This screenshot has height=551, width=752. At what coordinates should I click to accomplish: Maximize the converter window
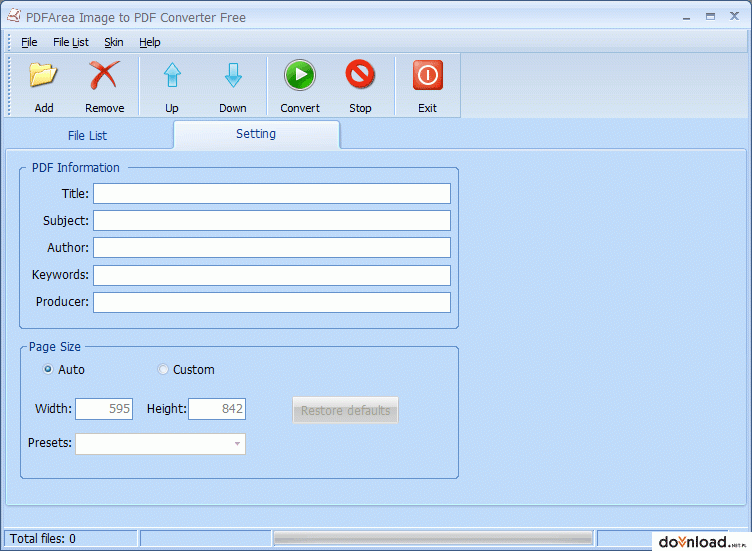click(710, 17)
